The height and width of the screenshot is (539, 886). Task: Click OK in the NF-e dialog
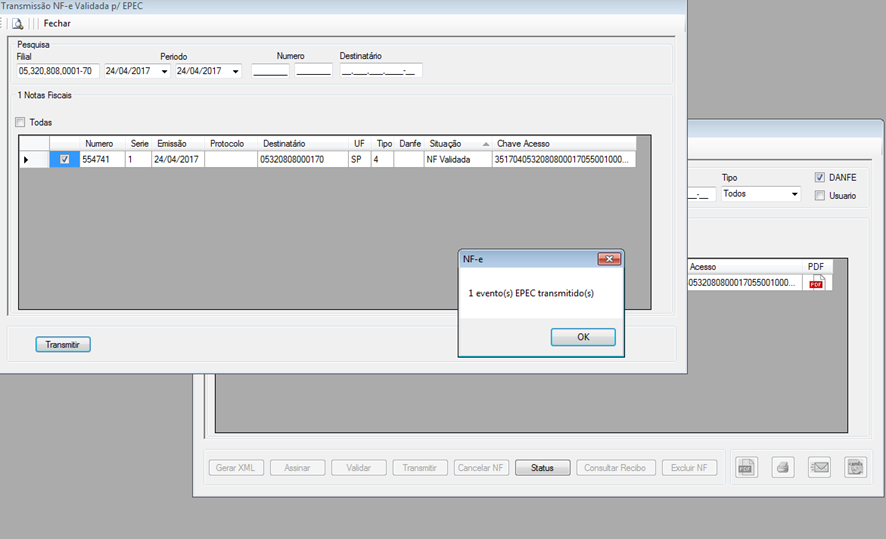point(583,337)
